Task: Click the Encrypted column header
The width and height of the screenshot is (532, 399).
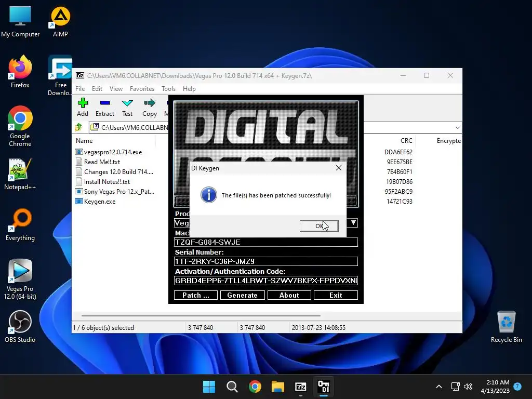Action: 448,140
